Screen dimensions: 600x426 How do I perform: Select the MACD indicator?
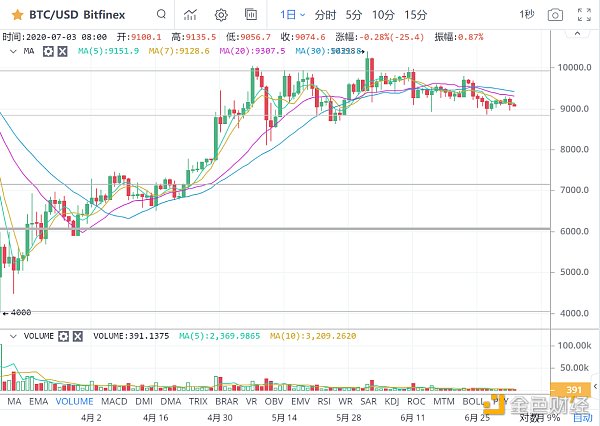pos(114,402)
